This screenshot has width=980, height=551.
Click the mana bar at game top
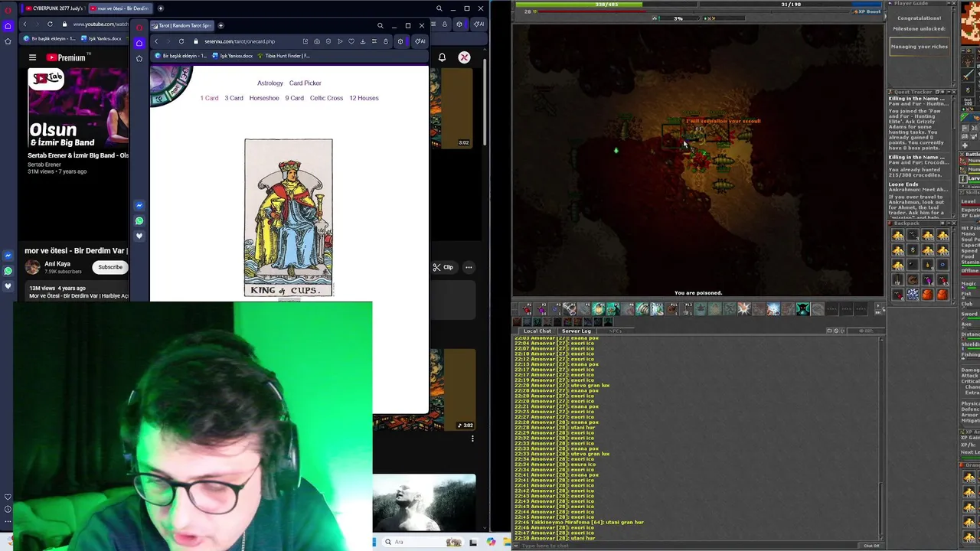(791, 5)
